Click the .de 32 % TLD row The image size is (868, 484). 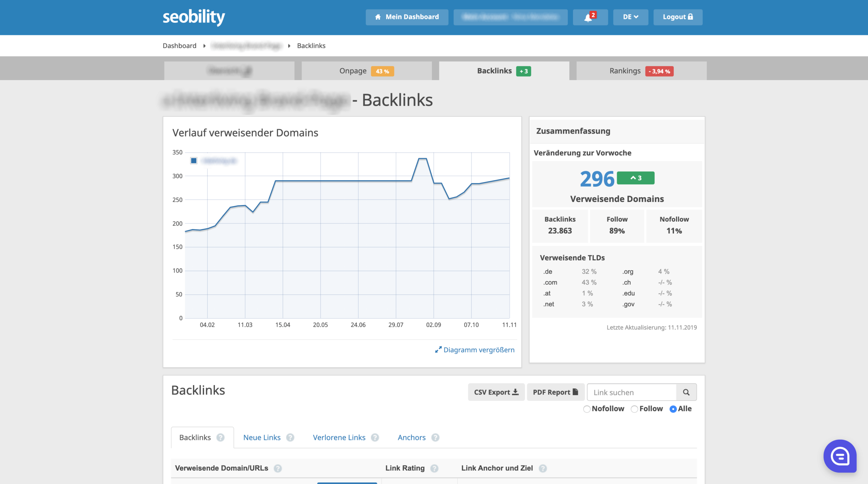click(x=570, y=271)
